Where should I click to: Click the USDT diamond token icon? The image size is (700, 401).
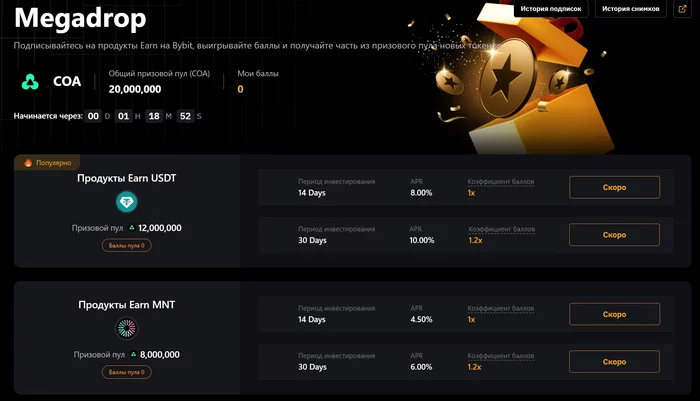click(126, 202)
